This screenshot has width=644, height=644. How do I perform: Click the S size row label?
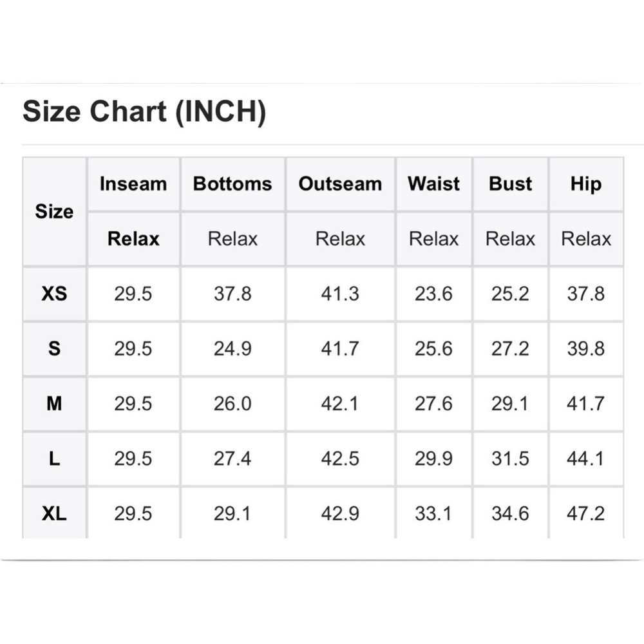54,348
